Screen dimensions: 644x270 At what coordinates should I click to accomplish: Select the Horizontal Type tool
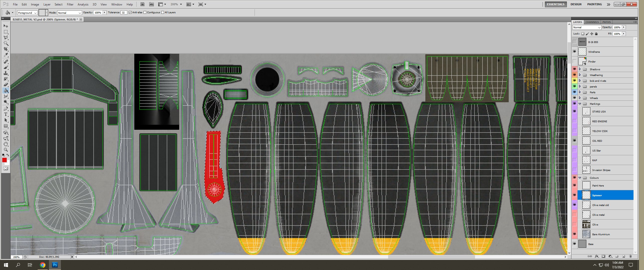[x=6, y=114]
